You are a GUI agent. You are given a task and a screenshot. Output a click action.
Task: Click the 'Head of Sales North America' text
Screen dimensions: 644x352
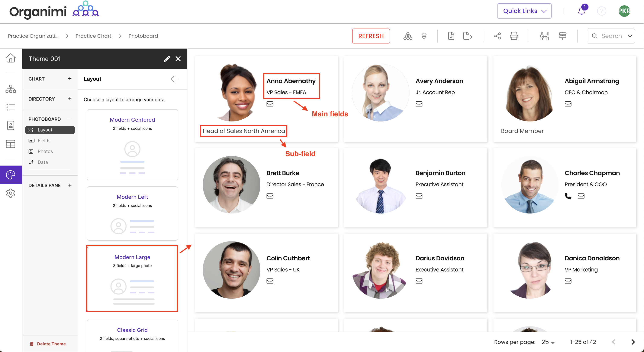(x=244, y=131)
